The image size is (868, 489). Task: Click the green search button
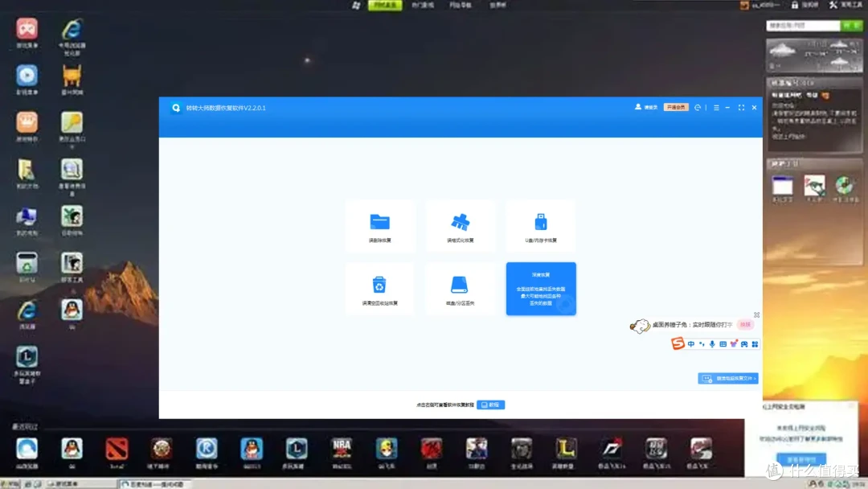click(851, 26)
